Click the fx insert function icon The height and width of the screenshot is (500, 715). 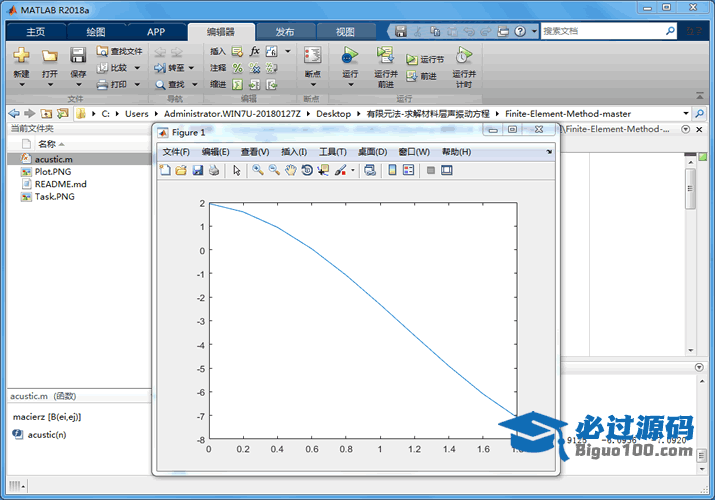point(254,51)
